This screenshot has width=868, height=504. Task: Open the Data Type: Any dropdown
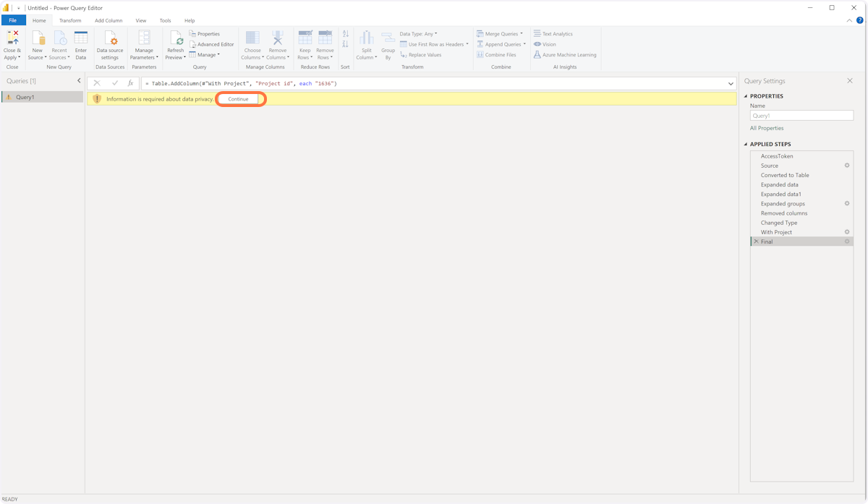coord(418,34)
